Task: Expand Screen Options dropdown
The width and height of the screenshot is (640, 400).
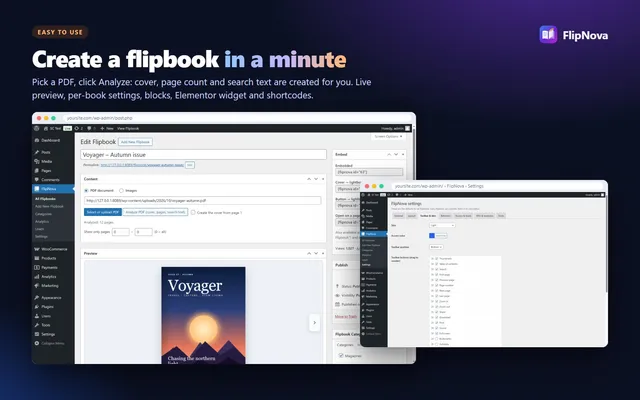Action: [388, 136]
